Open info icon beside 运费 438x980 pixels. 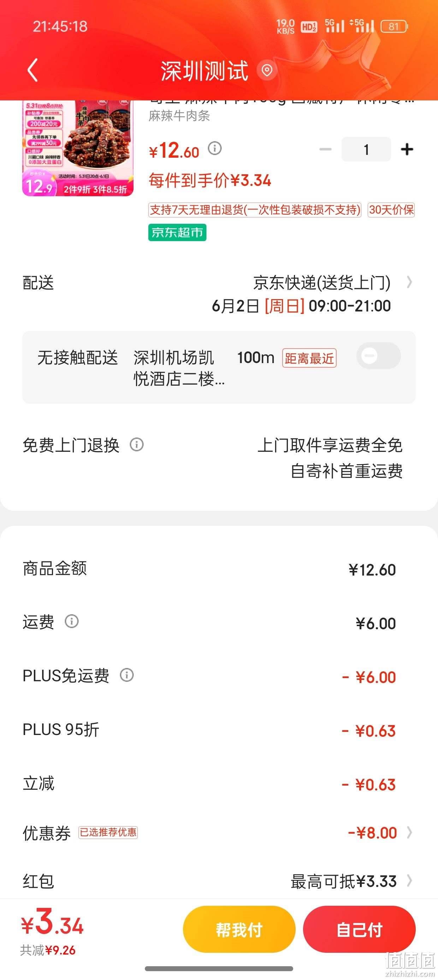point(71,621)
